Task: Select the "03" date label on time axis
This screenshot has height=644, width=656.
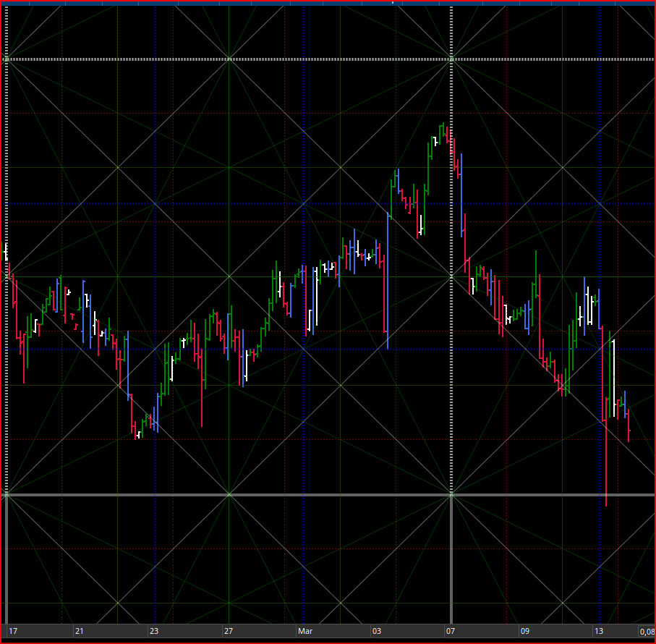Action: 377,631
